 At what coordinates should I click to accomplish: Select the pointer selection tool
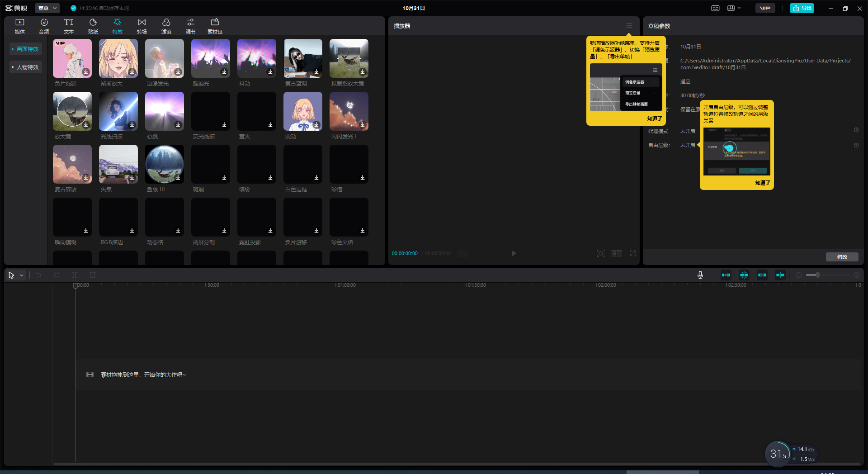click(11, 275)
